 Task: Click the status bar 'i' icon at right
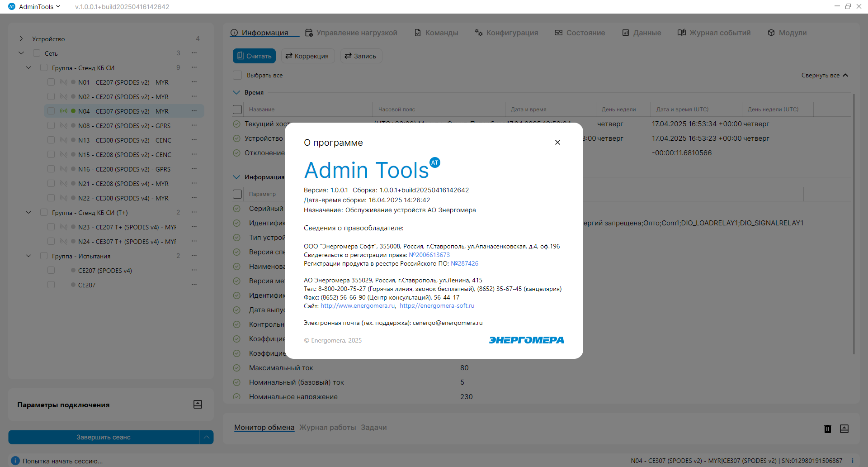click(x=853, y=461)
